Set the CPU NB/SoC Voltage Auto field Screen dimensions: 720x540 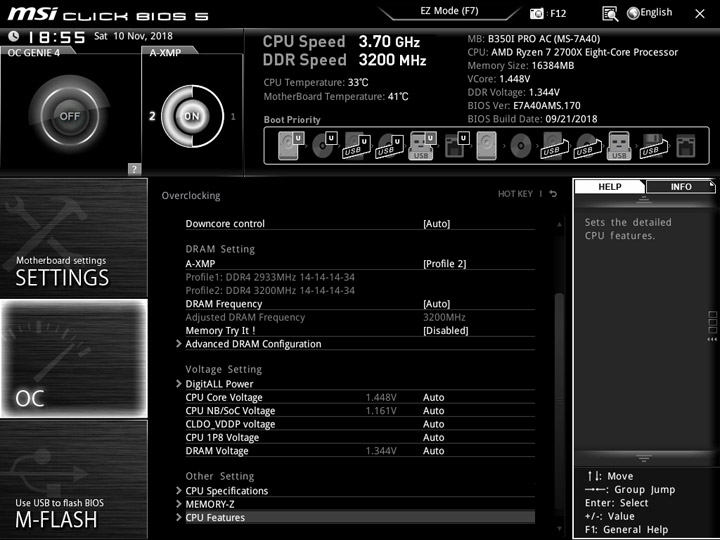click(x=433, y=411)
